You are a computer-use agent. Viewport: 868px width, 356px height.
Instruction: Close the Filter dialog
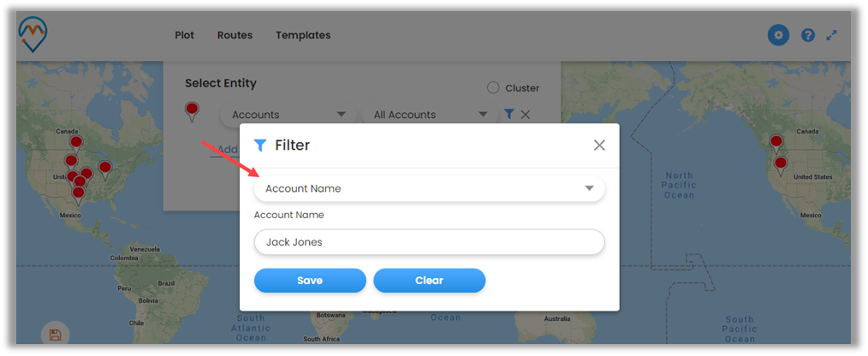click(x=599, y=145)
